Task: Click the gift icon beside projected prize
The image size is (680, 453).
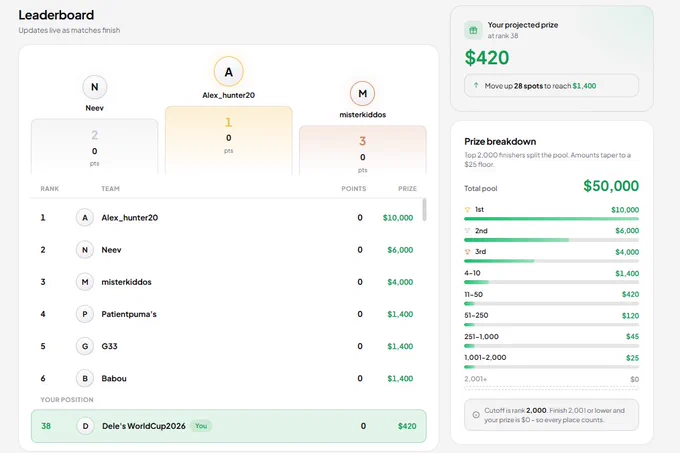Action: (x=473, y=30)
